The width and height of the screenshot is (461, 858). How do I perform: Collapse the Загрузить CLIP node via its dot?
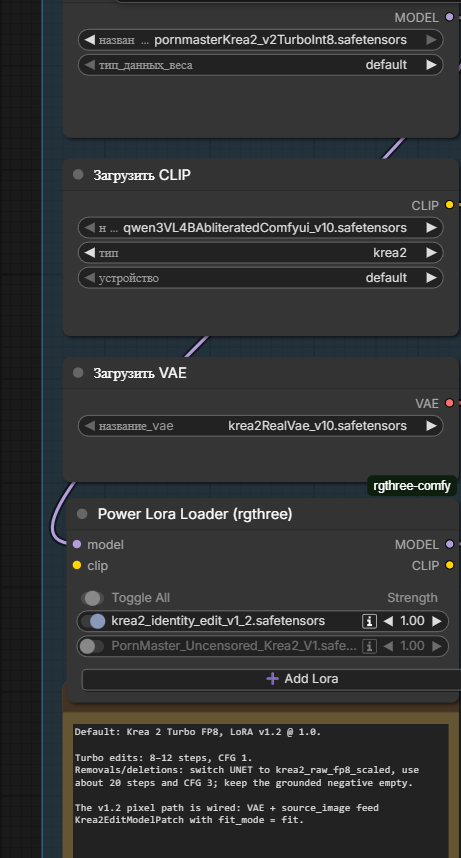click(78, 175)
